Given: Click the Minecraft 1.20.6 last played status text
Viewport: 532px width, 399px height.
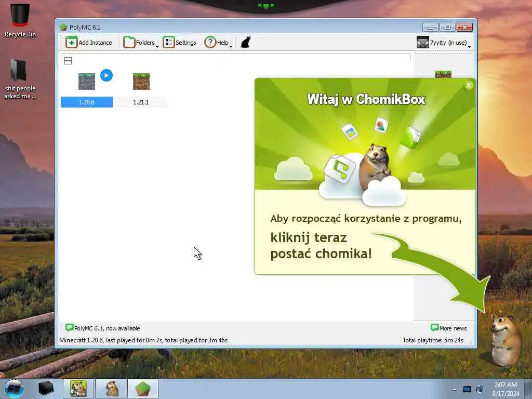Looking at the screenshot, I should (143, 340).
